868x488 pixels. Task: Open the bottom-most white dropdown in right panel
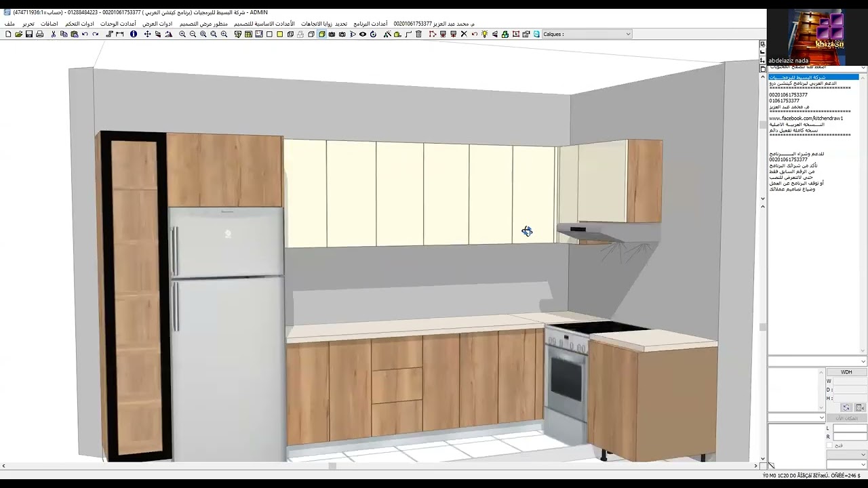[x=846, y=464]
